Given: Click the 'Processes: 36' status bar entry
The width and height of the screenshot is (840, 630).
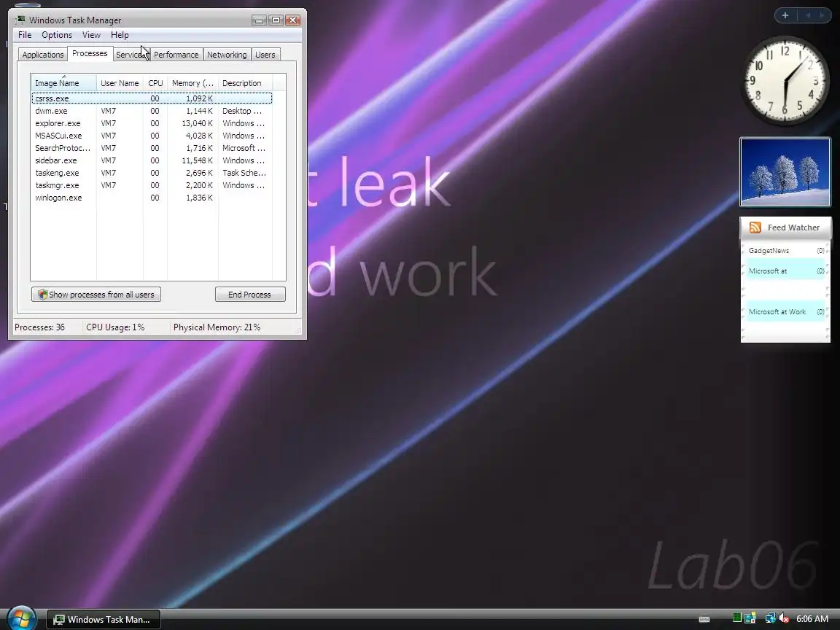Looking at the screenshot, I should [39, 327].
